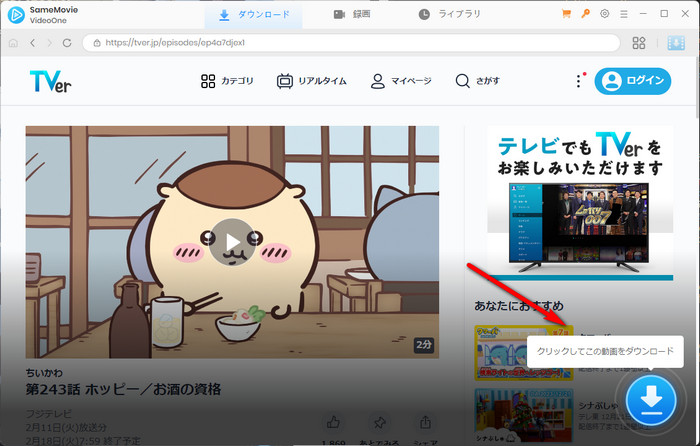Click the share icon

click(x=425, y=422)
